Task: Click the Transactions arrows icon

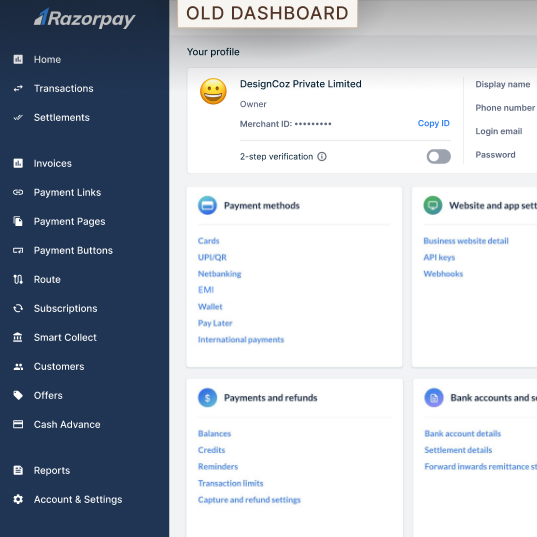Action: tap(18, 88)
